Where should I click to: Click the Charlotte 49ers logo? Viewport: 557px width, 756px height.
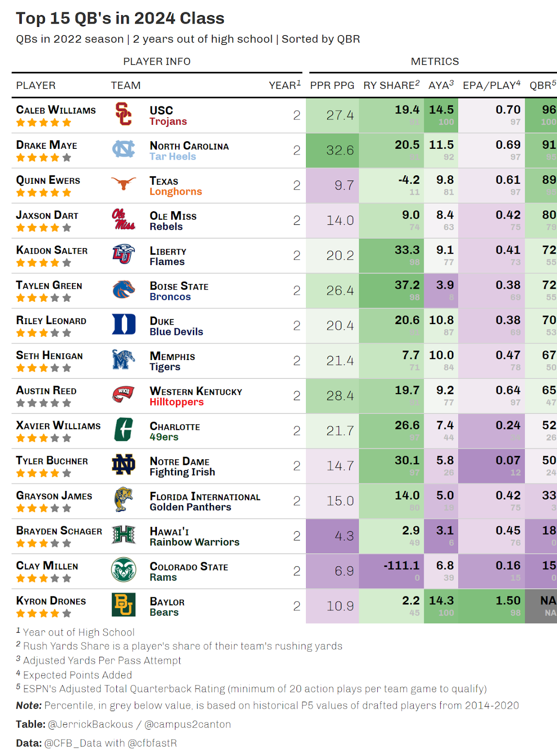[x=123, y=430]
